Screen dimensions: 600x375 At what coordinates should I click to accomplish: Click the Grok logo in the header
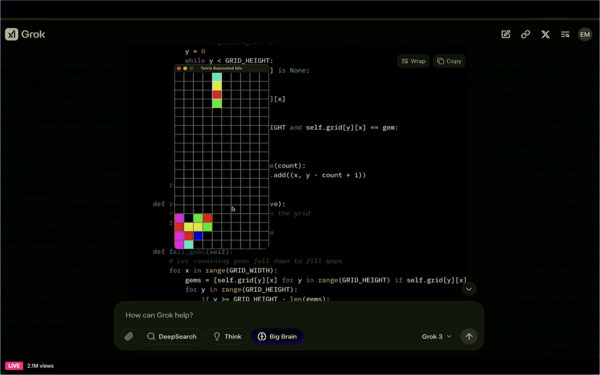coord(25,34)
